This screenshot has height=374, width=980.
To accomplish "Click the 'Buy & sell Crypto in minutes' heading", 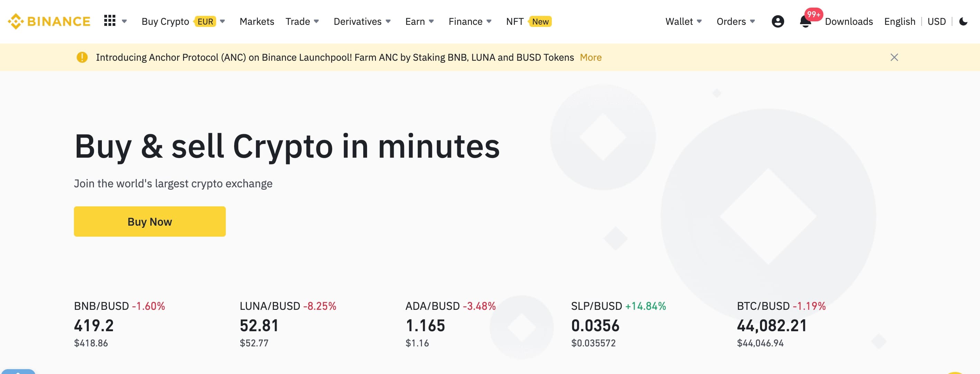I will click(x=287, y=147).
